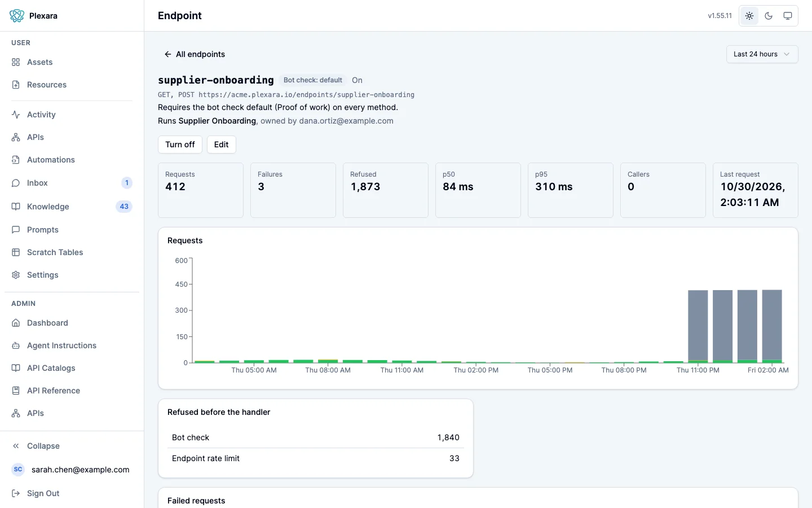The height and width of the screenshot is (508, 812).
Task: Turn off the supplier-onboarding endpoint
Action: pos(180,144)
